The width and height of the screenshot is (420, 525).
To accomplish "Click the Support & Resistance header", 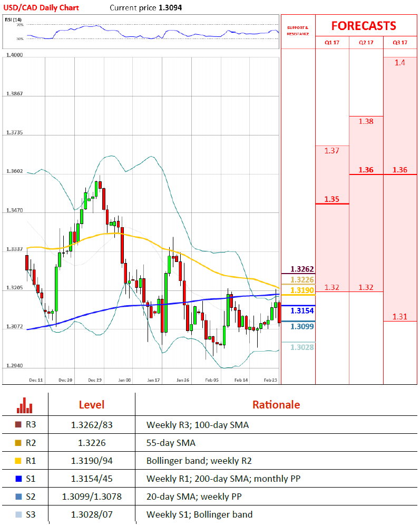I will (x=298, y=31).
